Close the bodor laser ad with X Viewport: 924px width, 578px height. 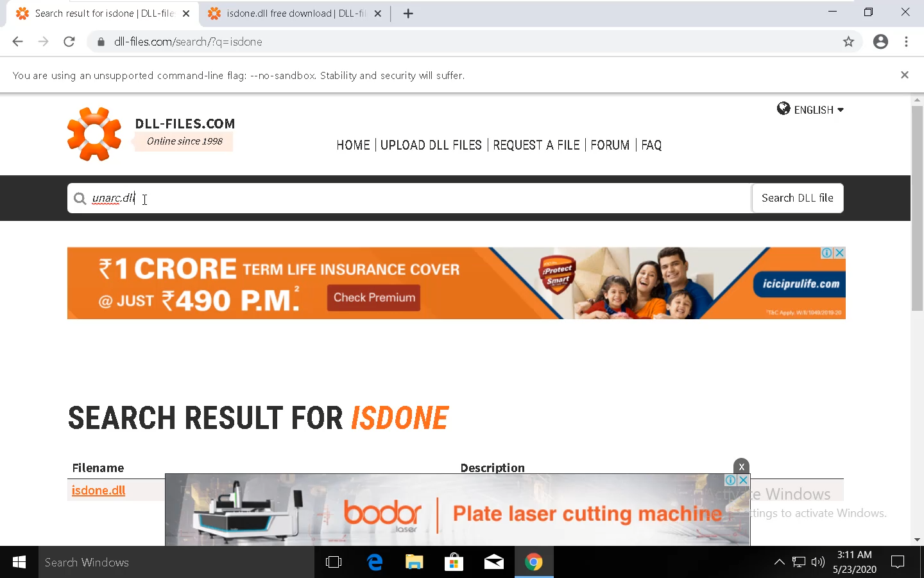click(x=744, y=480)
